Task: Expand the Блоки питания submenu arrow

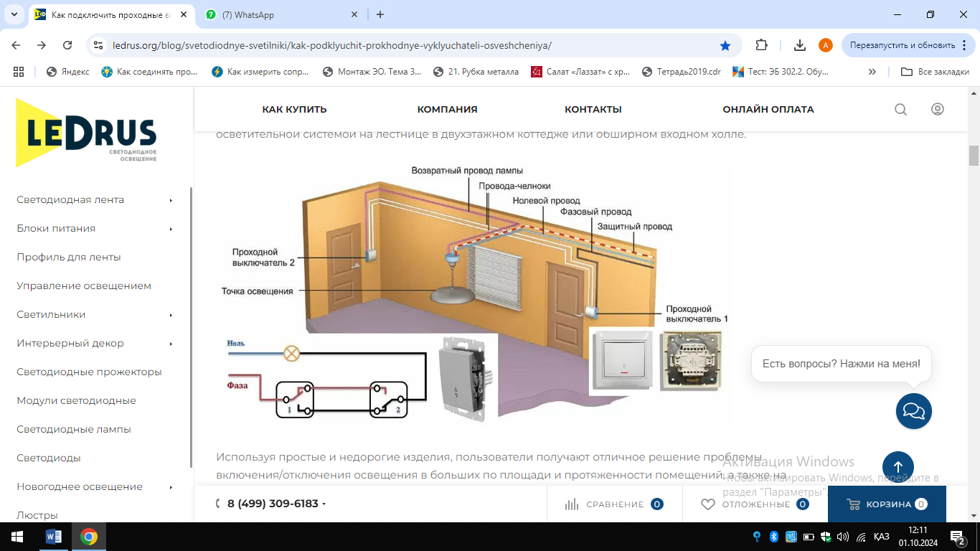Action: (x=171, y=229)
